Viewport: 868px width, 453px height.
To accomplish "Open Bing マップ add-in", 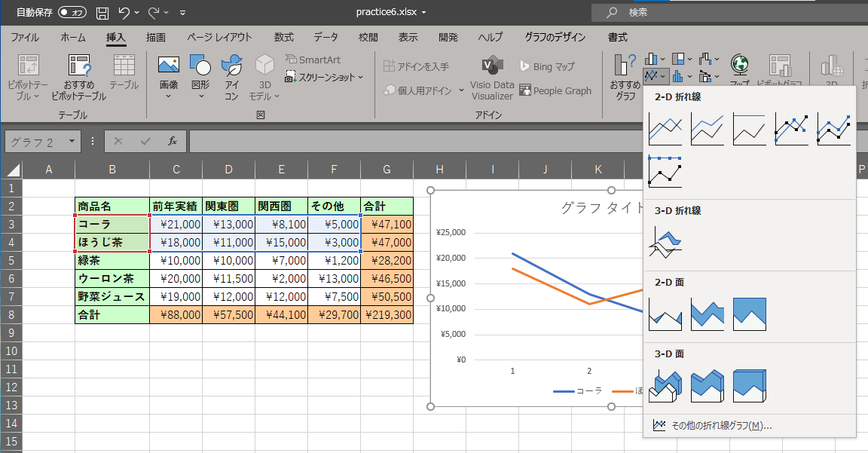I will point(548,66).
